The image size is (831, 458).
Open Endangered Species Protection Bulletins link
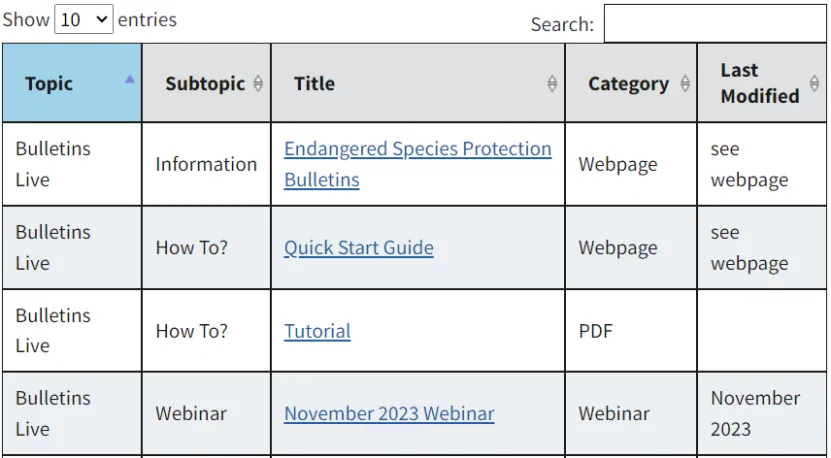pos(418,164)
